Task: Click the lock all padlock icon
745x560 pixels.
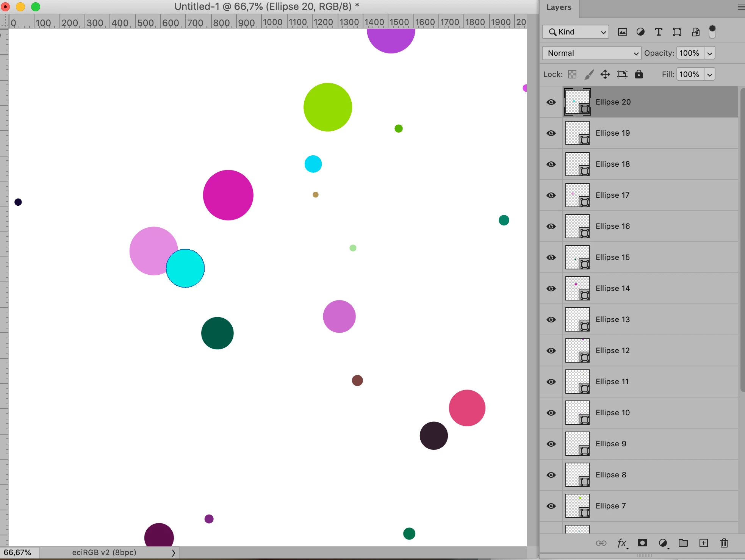Action: 639,74
